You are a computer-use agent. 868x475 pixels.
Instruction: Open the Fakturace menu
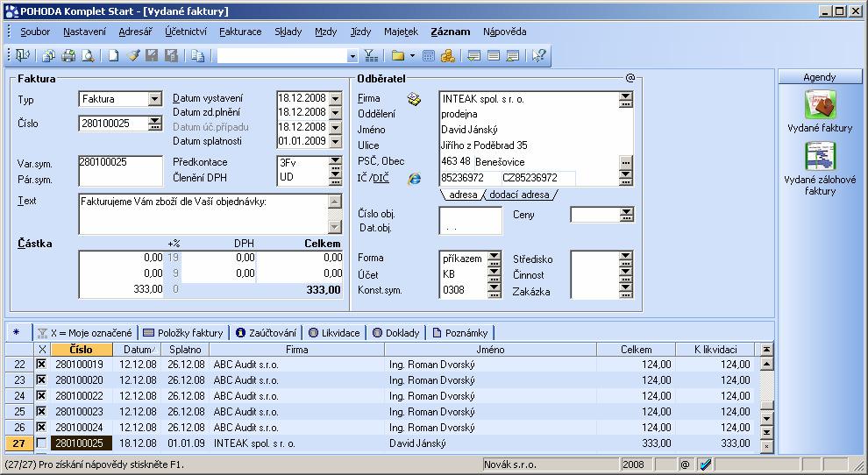(240, 32)
